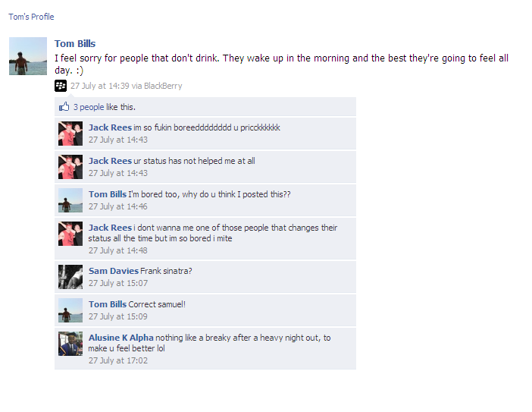This screenshot has width=532, height=412.
Task: Open Tom Bills' large profile picture
Action: [x=28, y=56]
